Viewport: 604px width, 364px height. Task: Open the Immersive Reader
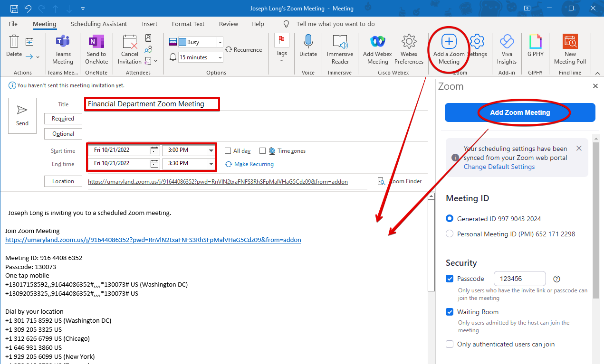[340, 43]
